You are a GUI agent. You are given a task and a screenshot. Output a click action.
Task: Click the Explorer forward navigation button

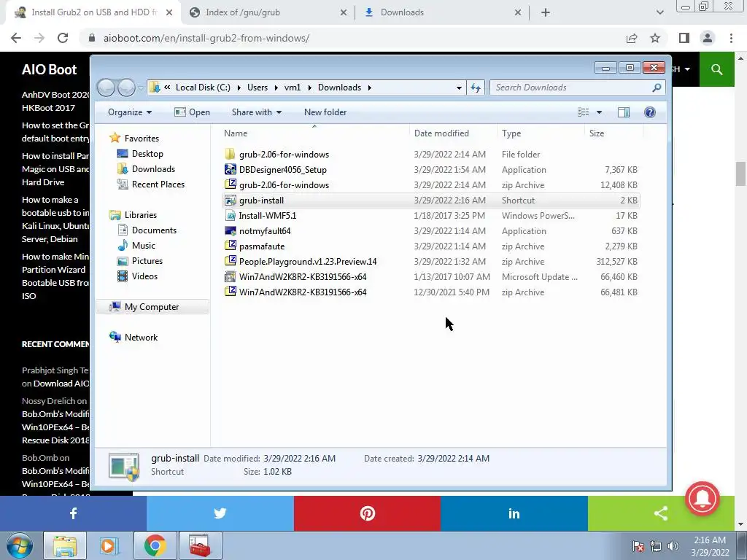(x=127, y=87)
